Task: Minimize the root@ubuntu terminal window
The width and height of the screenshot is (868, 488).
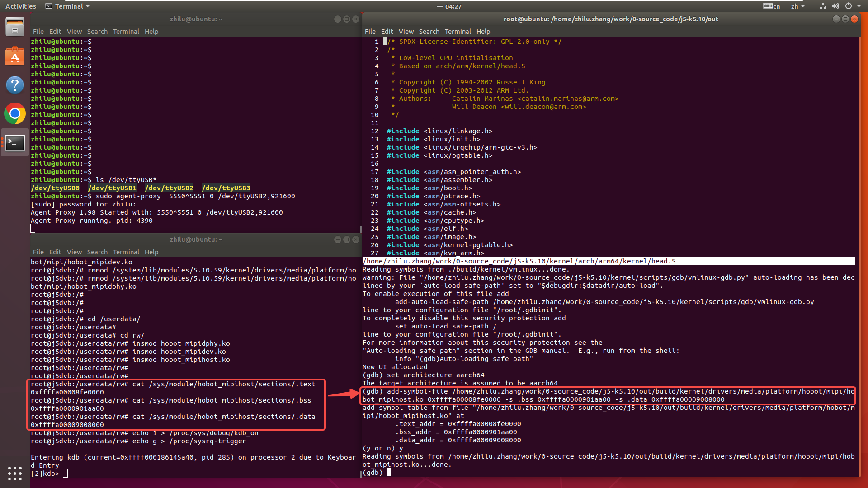Action: click(x=836, y=19)
